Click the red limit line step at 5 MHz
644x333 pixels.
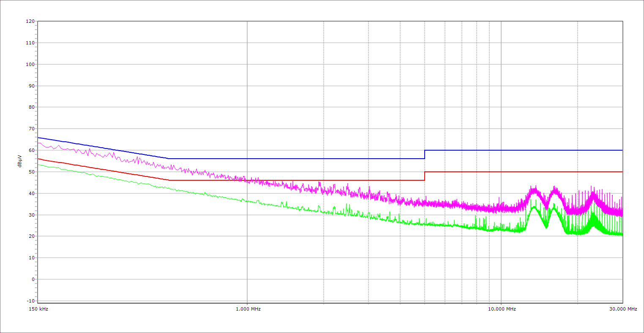click(425, 176)
